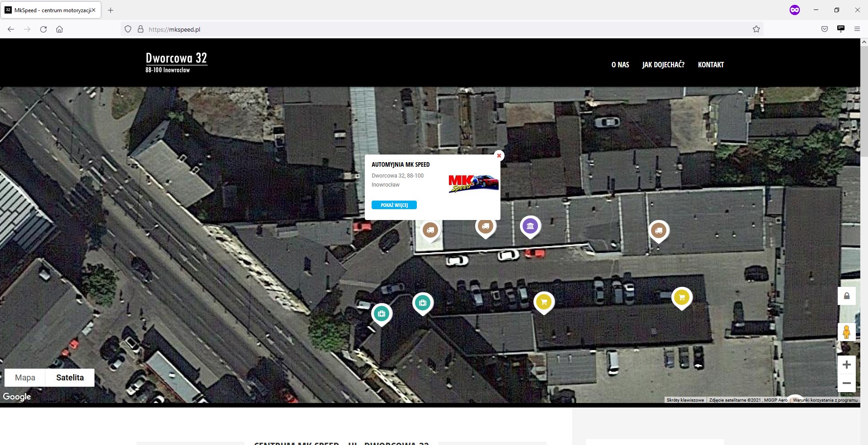This screenshot has width=868, height=445.
Task: Open the KONTAKT menu item
Action: (x=711, y=65)
